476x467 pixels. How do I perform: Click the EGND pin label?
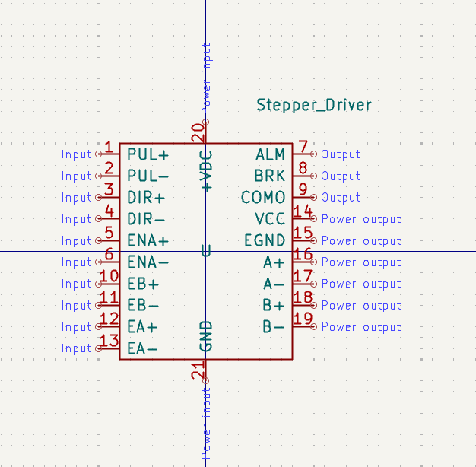[265, 240]
